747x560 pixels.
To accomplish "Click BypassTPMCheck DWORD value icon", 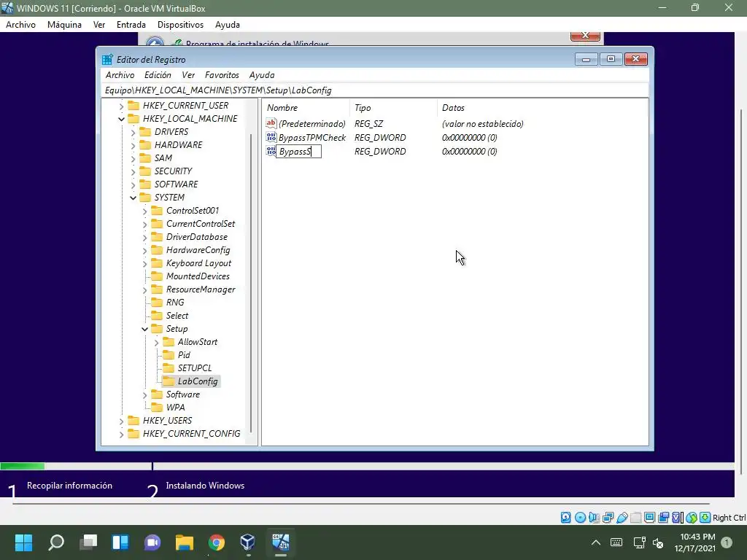I will tap(271, 137).
